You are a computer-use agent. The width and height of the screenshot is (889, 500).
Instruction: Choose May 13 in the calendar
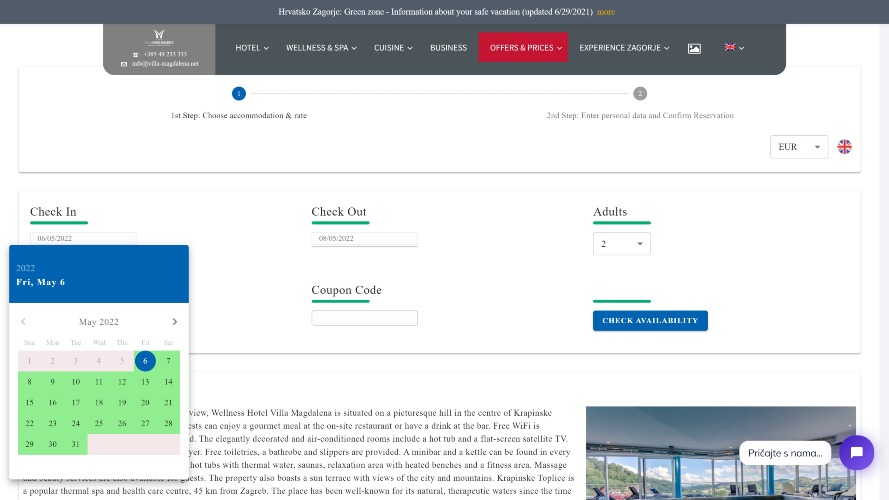(145, 382)
